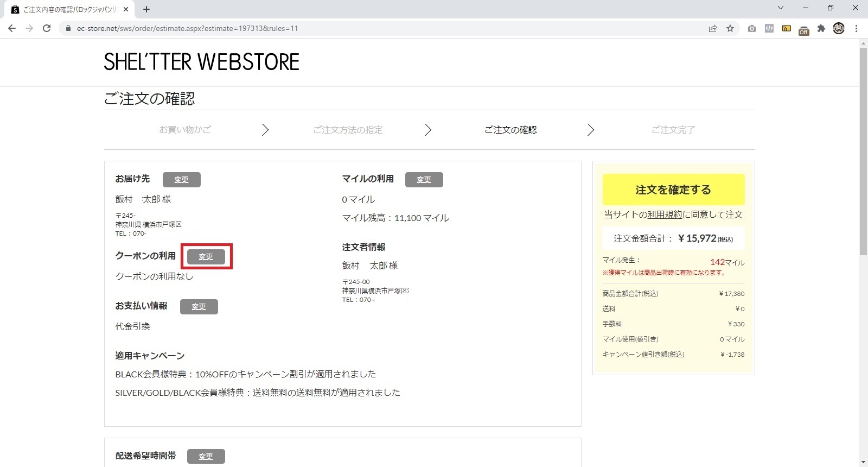Click the address bar URL field
868x467 pixels.
pos(380,28)
